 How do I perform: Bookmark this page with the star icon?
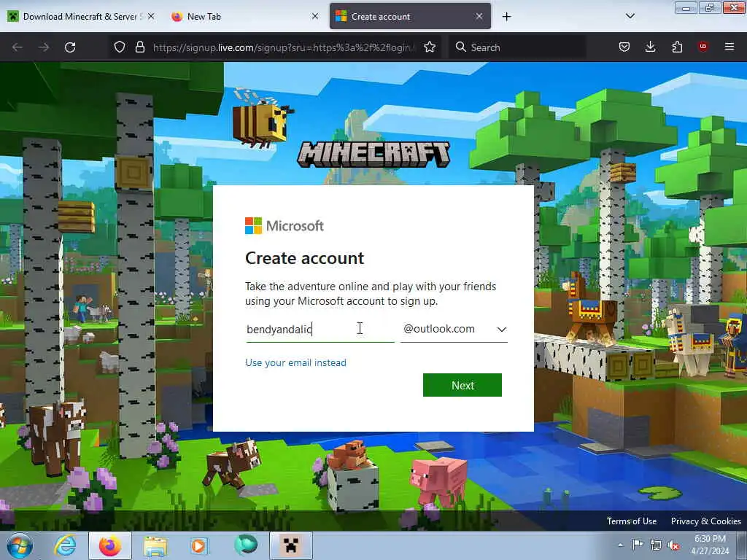pyautogui.click(x=430, y=47)
